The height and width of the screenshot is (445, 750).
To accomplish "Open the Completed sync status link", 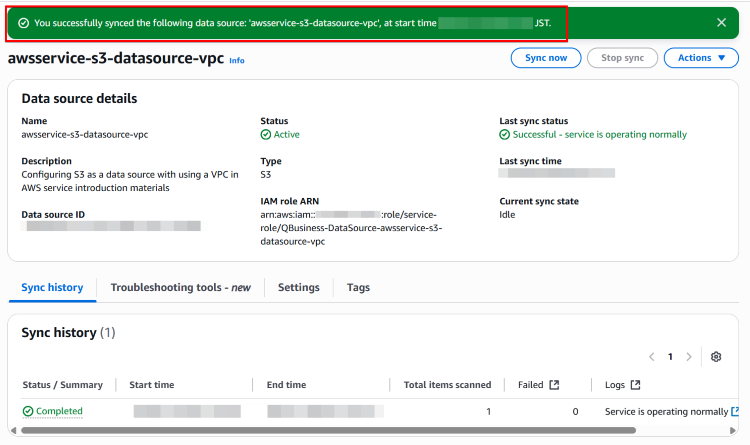I will [59, 411].
